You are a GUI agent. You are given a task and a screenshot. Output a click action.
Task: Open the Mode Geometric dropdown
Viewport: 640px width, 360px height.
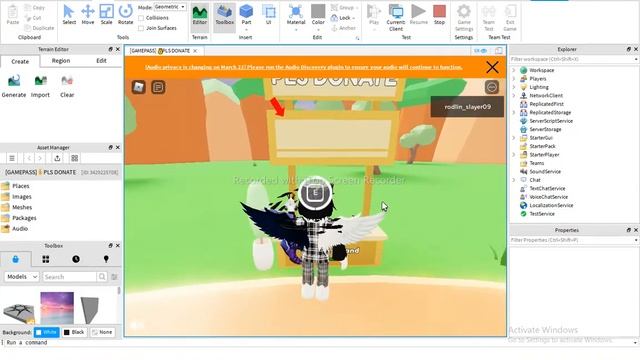[x=170, y=7]
